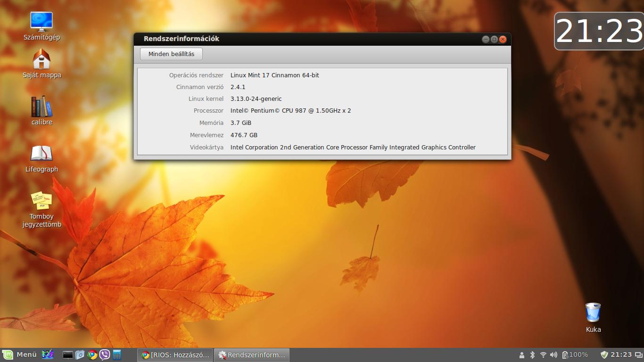
Task: Open the Bluetooth tray applet
Action: coord(532,355)
